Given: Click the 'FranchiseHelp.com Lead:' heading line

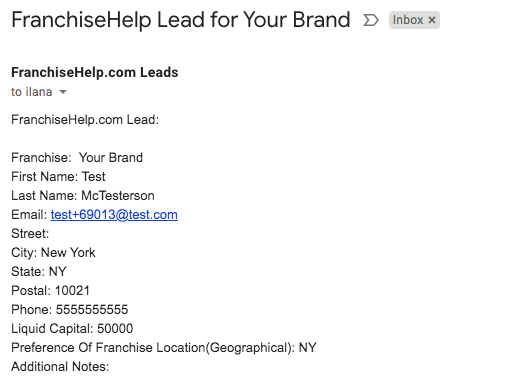Looking at the screenshot, I should pyautogui.click(x=85, y=120).
